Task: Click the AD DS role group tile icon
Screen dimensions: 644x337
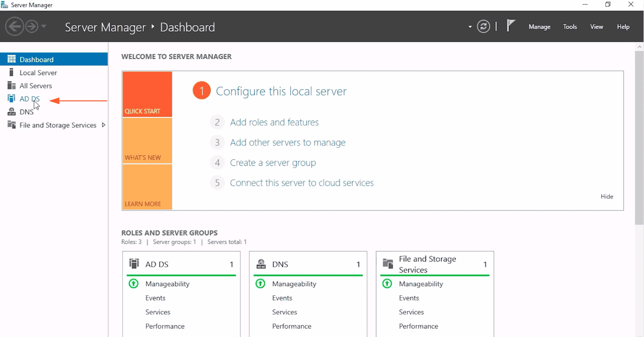Action: click(x=135, y=264)
